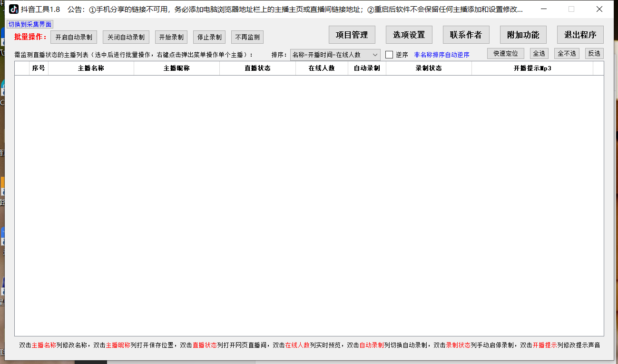Minimize the 抖音工具 window
The image size is (618, 364).
(544, 9)
